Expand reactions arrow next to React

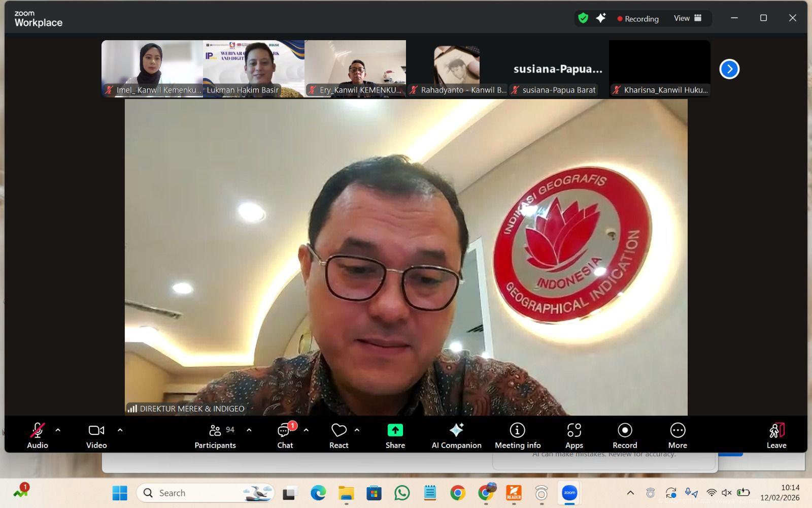357,430
